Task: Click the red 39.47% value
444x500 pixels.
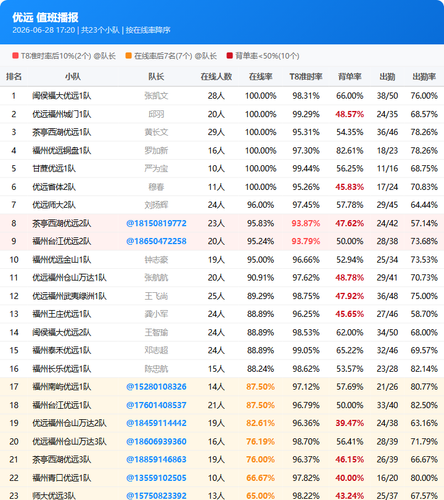Action: tap(350, 423)
